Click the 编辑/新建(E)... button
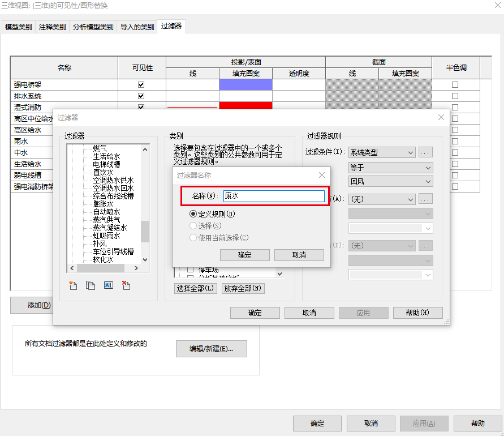Viewport: 504px width, 436px height. (211, 349)
